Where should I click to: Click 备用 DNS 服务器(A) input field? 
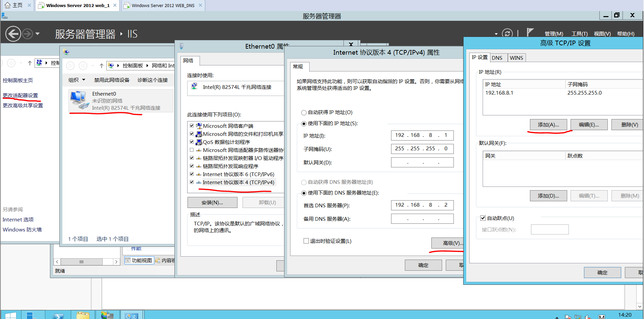tap(422, 219)
